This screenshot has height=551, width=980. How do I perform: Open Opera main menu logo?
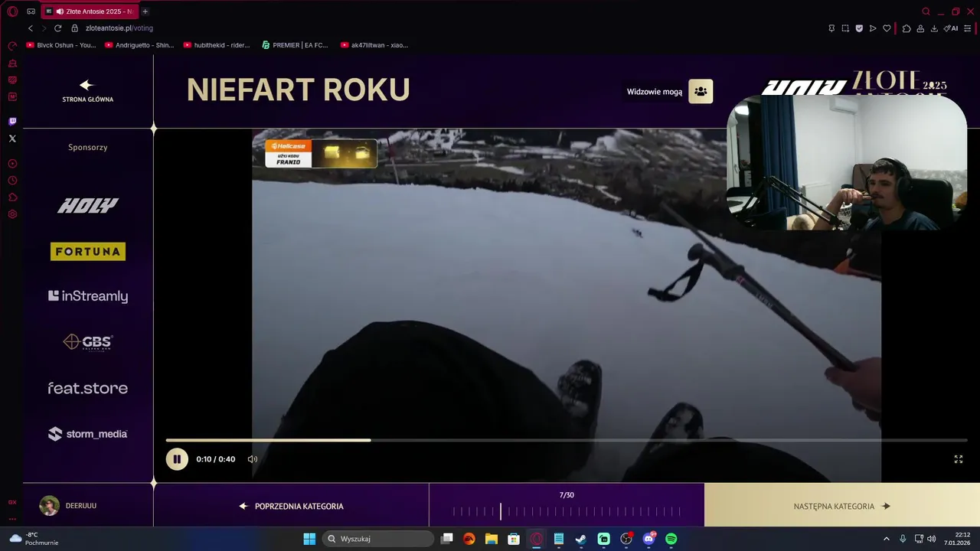coord(12,11)
